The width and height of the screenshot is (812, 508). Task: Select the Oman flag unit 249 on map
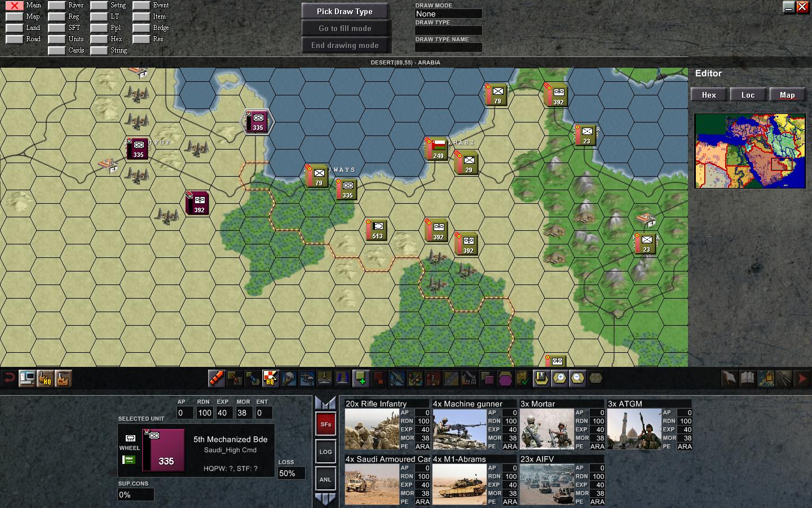[x=437, y=148]
